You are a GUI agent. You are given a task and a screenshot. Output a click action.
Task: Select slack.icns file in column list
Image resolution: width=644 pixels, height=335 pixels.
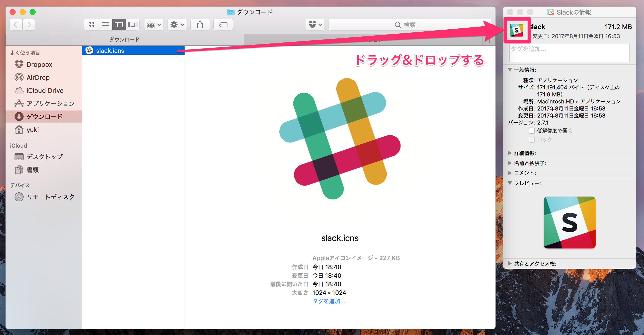(x=133, y=50)
